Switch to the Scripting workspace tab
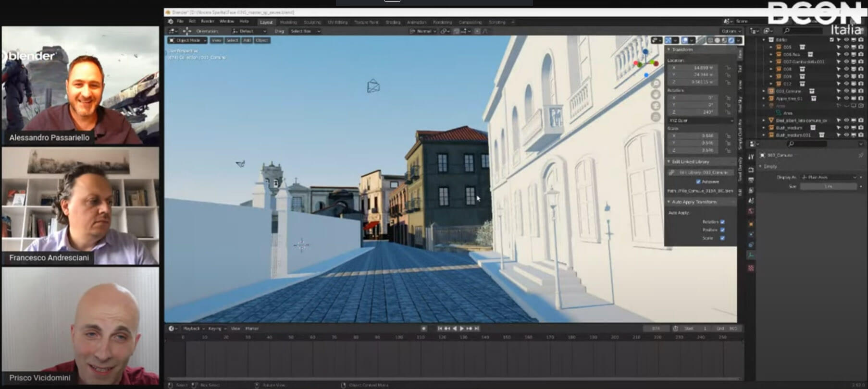 (497, 22)
